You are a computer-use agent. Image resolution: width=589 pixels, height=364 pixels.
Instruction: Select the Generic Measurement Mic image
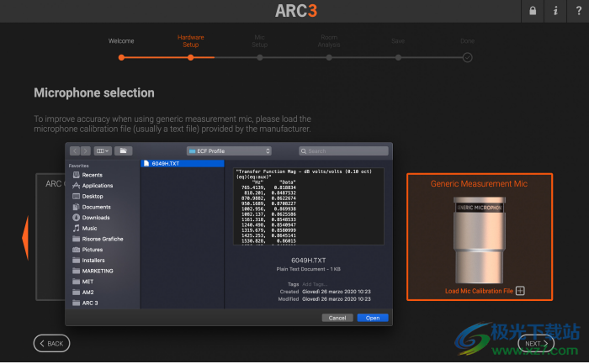pyautogui.click(x=479, y=240)
